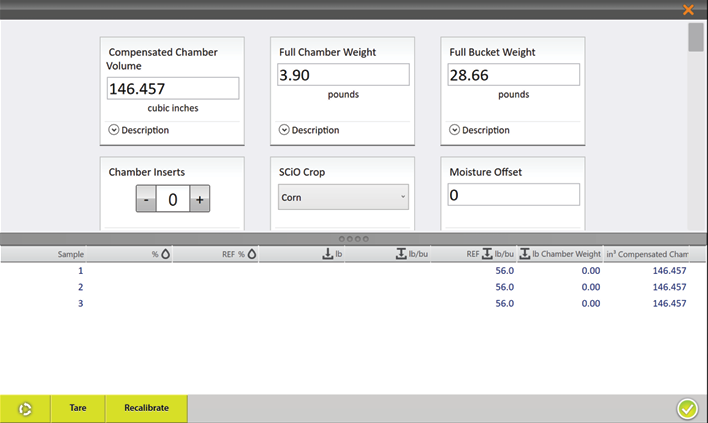Click the orange close X icon
The width and height of the screenshot is (708, 423).
(688, 10)
